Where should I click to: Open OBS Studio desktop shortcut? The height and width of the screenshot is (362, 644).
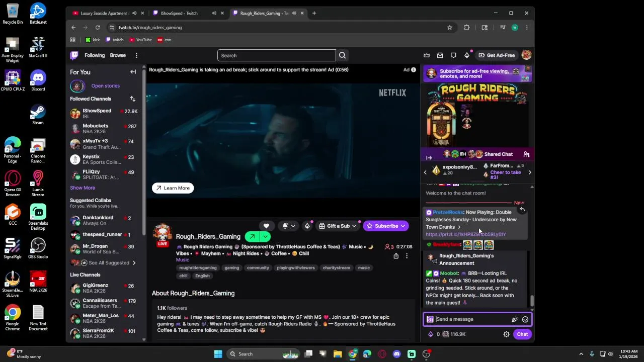point(38,249)
